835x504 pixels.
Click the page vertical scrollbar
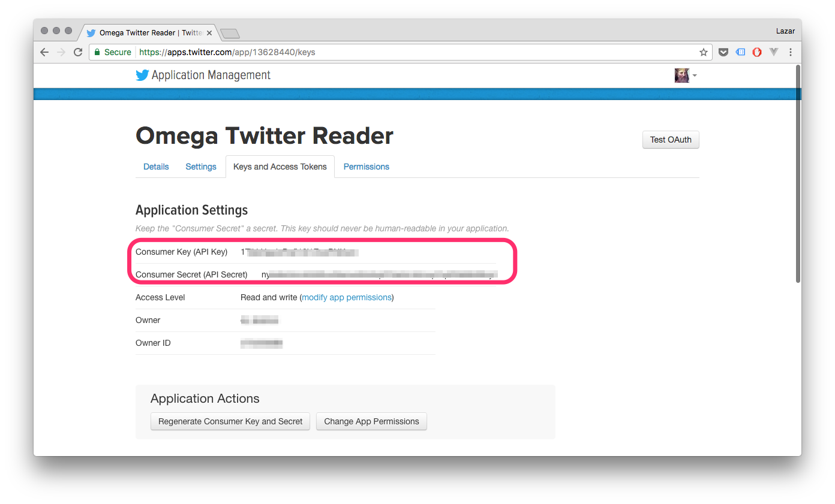pyautogui.click(x=798, y=174)
